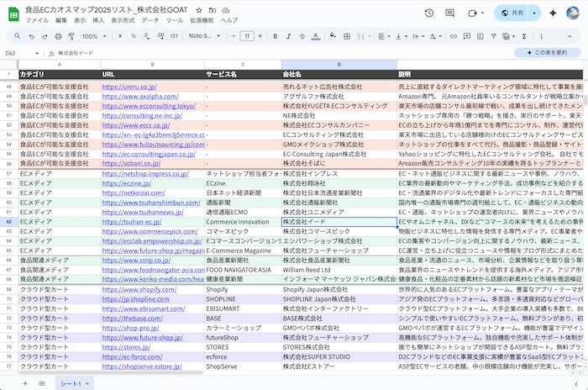The height and width of the screenshot is (390, 588).
Task: Open the borders grid icon
Action: pos(347,36)
